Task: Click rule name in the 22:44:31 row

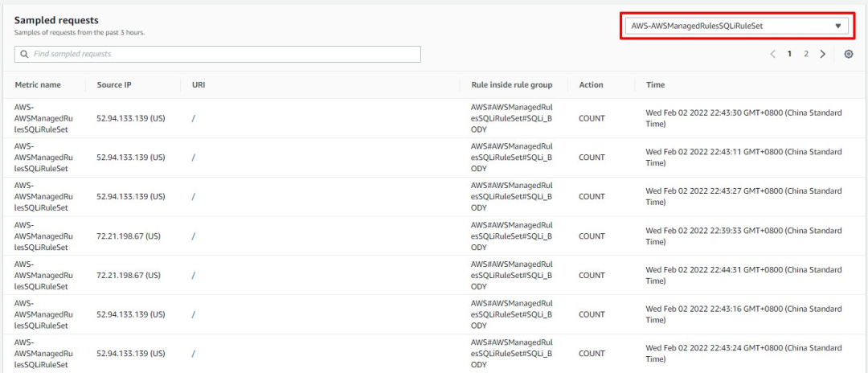Action: tap(512, 275)
